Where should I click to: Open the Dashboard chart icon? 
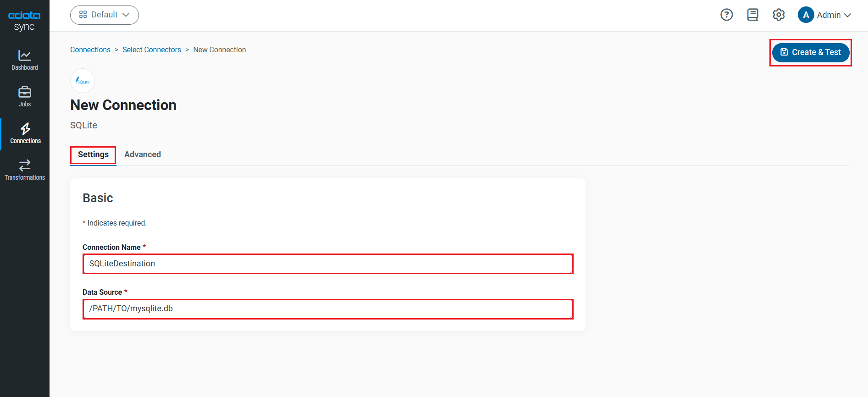tap(25, 55)
